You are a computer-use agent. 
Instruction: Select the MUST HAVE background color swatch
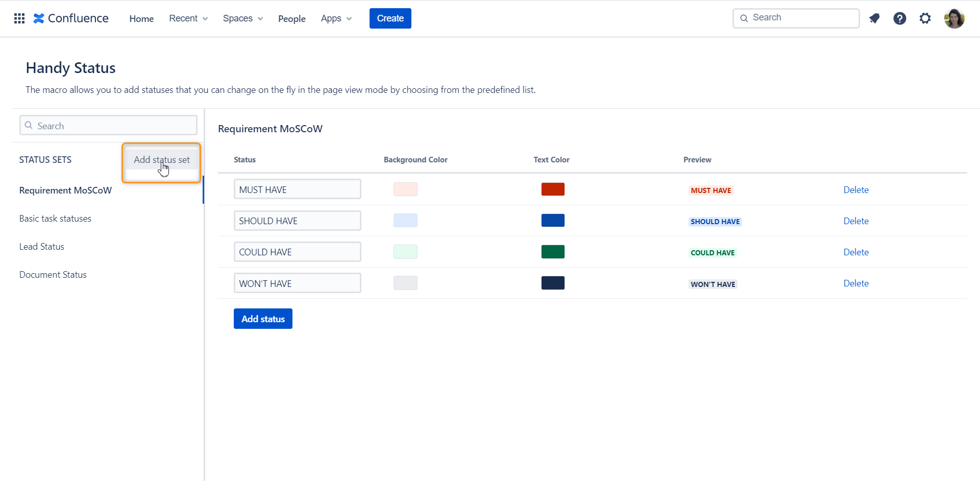405,189
